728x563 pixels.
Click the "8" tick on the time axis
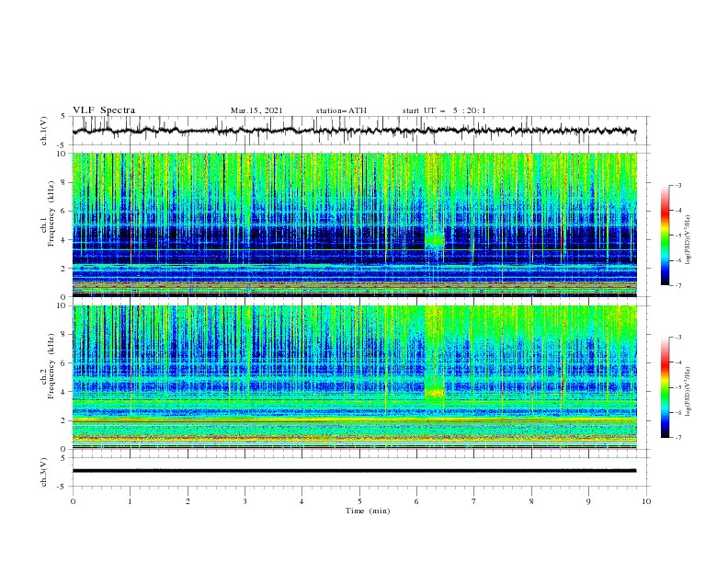531,501
